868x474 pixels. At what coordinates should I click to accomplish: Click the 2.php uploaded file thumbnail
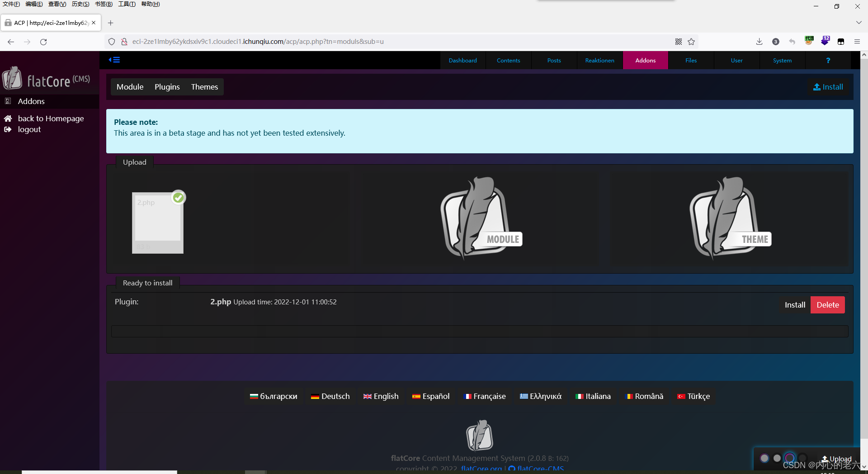(x=158, y=223)
